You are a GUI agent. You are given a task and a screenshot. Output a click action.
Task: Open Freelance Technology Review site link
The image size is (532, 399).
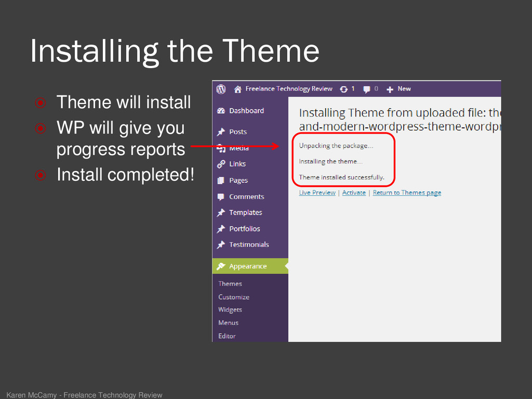[289, 89]
